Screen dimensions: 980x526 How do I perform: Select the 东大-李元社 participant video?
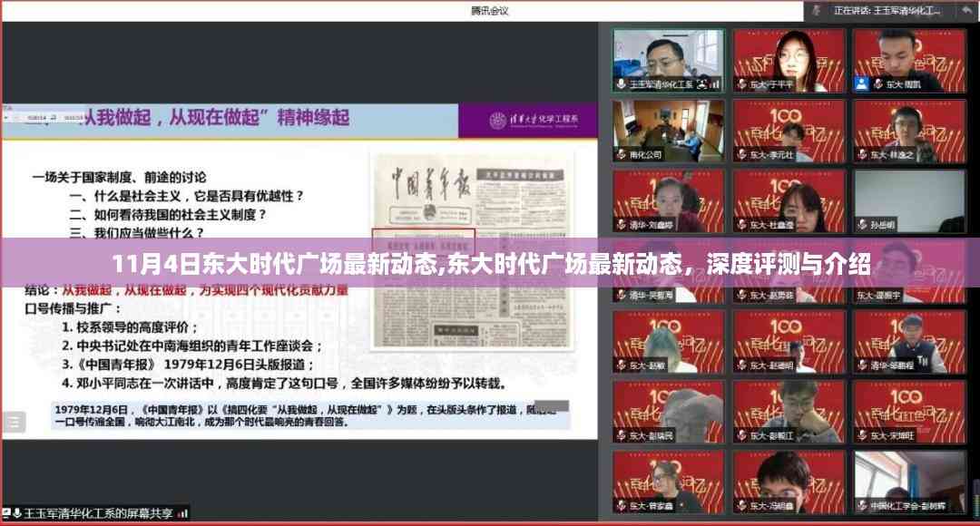click(789, 130)
